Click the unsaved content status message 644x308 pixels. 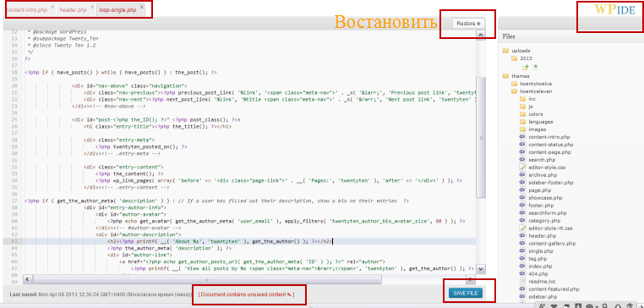click(246, 294)
